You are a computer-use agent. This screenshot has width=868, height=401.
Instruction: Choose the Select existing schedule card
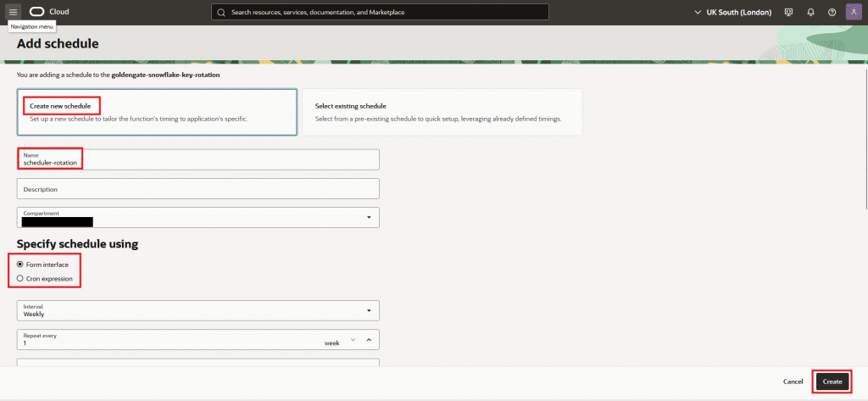[442, 112]
